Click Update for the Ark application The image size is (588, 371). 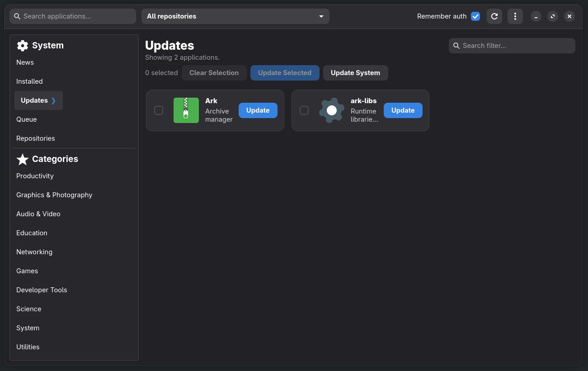tap(258, 110)
